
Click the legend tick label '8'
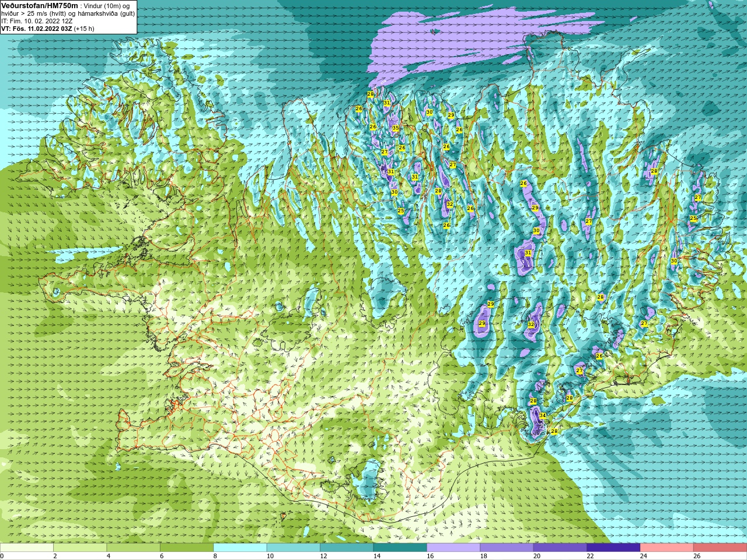click(215, 556)
